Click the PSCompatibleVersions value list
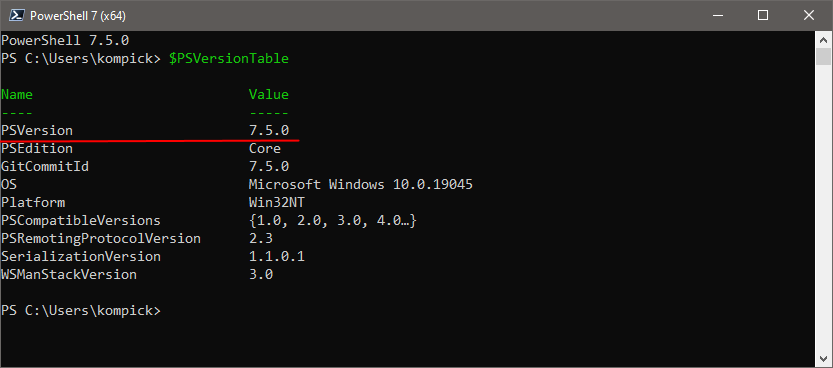This screenshot has width=833, height=368. coord(333,220)
